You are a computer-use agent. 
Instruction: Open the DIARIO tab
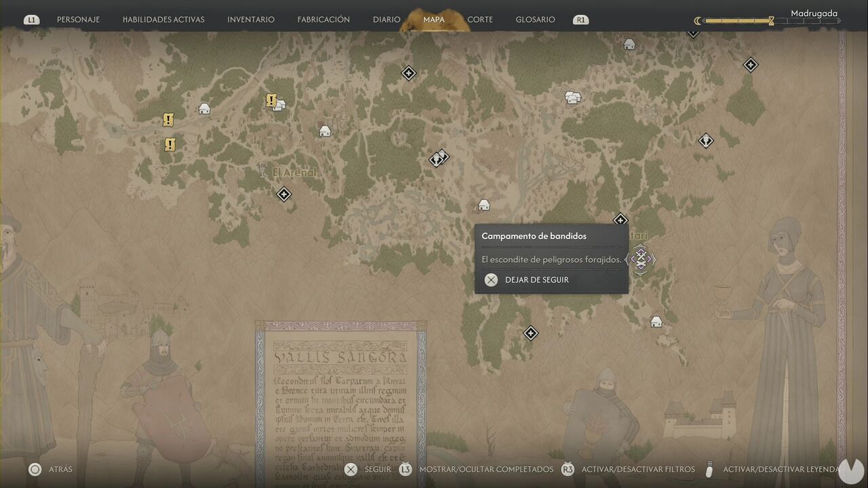(x=387, y=20)
